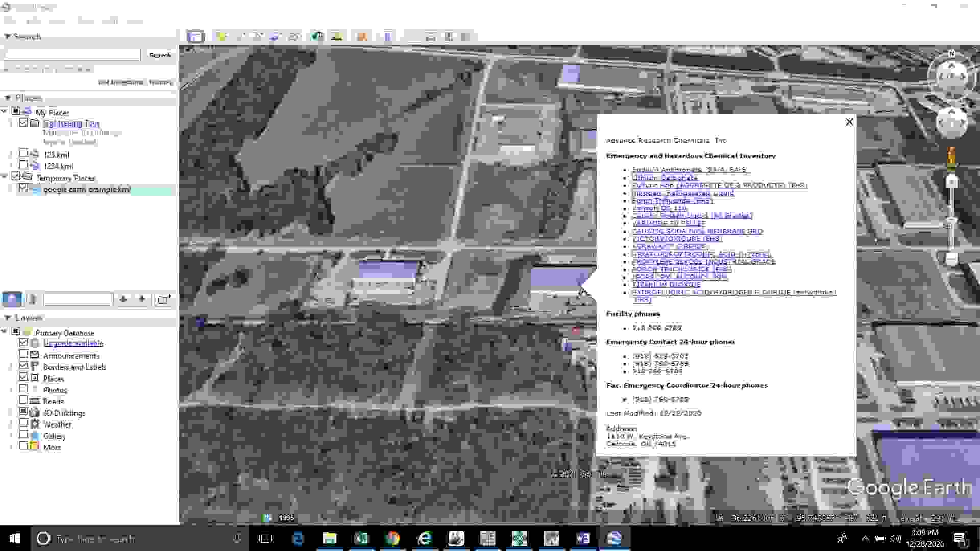Toggle the sidebar with the toolbar button
Viewport: 980px width, 551px height.
pos(195,36)
